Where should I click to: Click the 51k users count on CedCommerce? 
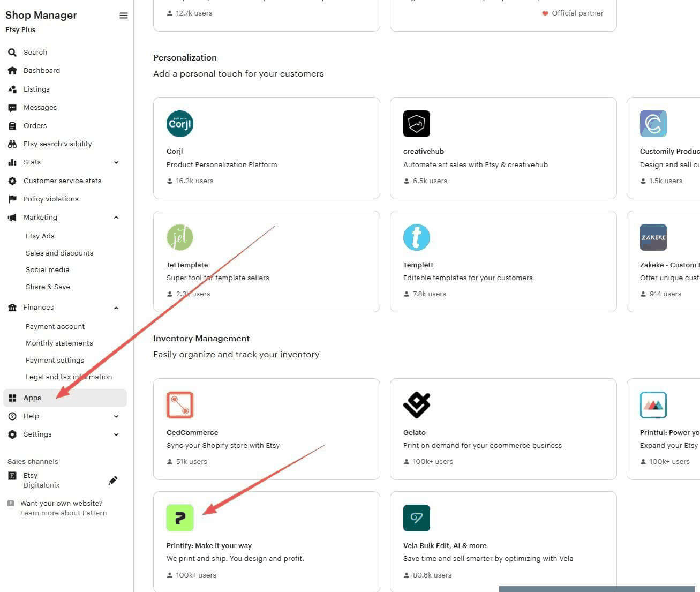pos(191,462)
